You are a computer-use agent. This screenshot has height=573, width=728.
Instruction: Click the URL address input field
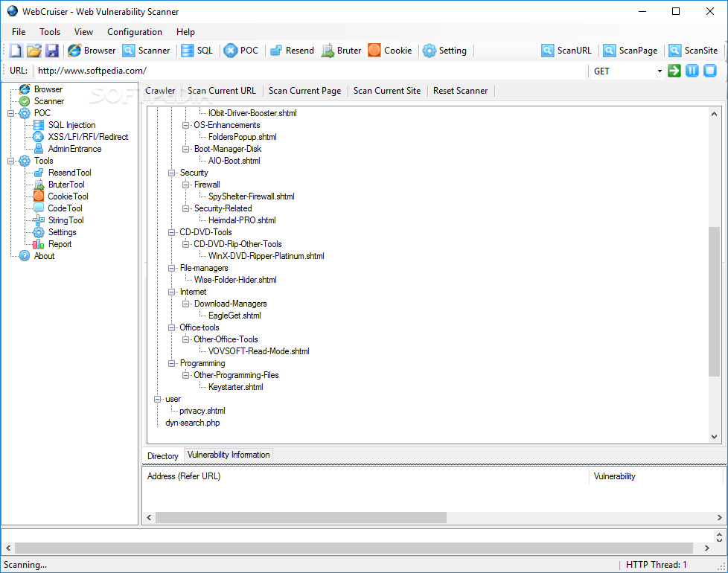click(x=311, y=71)
